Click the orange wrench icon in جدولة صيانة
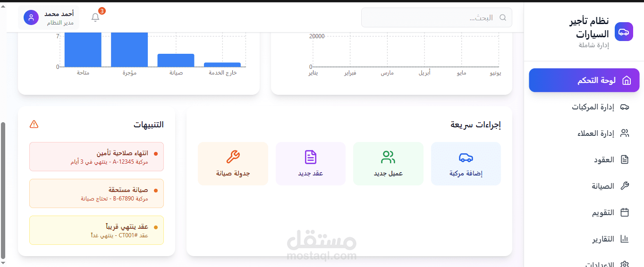 pos(233,157)
